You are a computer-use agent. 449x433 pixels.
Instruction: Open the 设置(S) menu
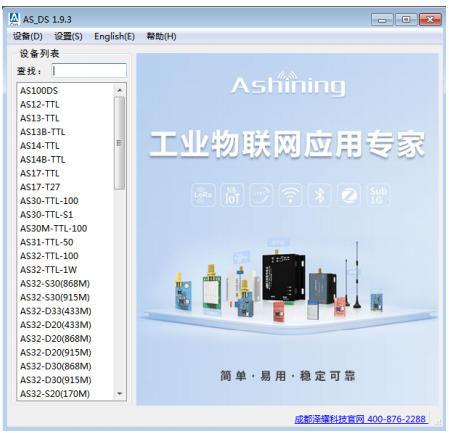point(68,36)
